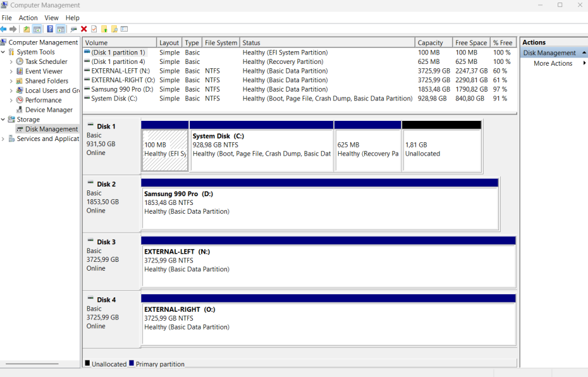Sort volumes by Free Space column header
The image size is (588, 377).
[x=470, y=43]
